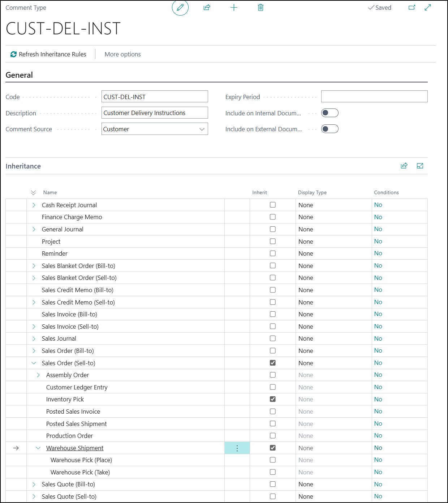
Task: Open the More options menu
Action: coord(122,54)
